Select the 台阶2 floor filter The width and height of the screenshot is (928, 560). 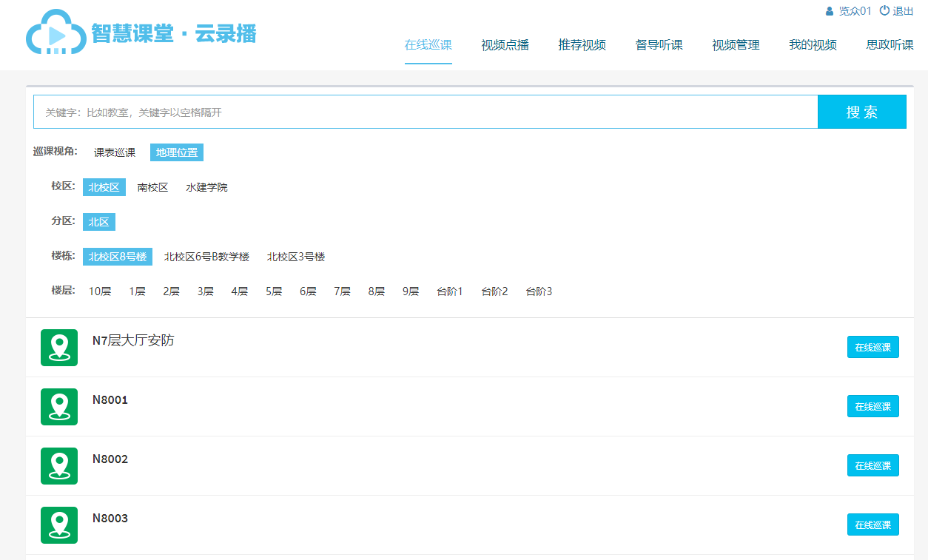point(494,291)
